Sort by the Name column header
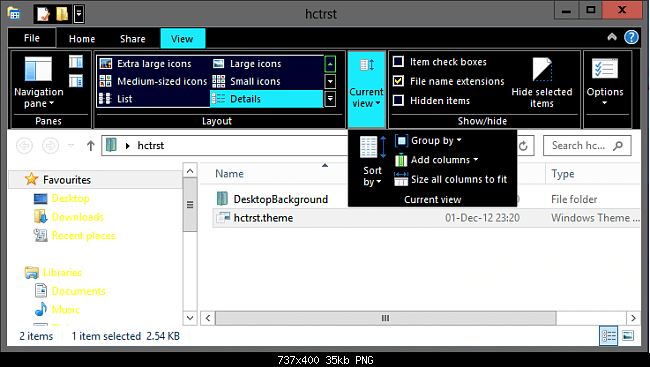 click(229, 174)
